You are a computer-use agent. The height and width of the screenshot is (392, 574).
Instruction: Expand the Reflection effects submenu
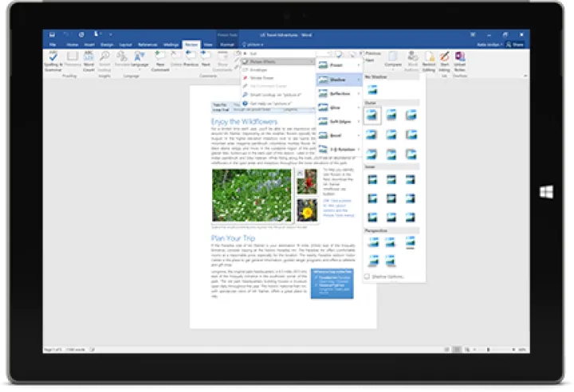[x=339, y=93]
